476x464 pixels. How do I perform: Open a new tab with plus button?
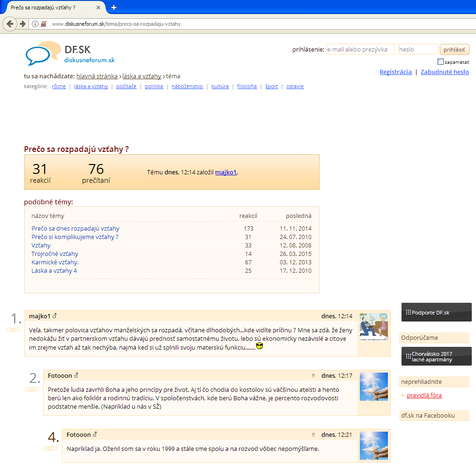click(x=114, y=7)
